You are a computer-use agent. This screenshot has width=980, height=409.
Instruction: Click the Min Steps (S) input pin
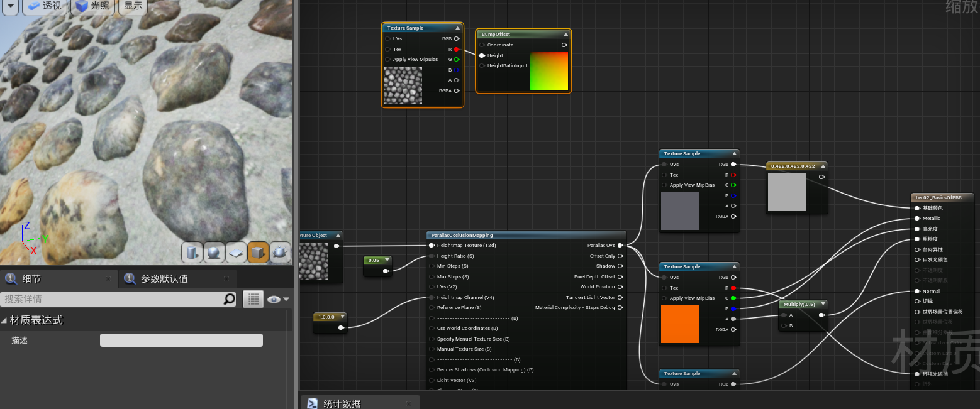(x=432, y=266)
